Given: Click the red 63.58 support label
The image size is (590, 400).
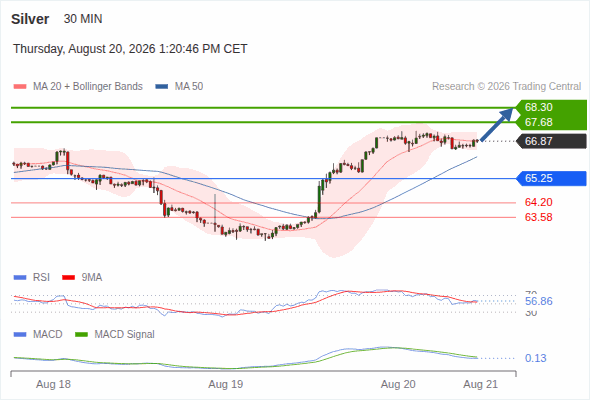Looking at the screenshot, I should click(538, 217).
